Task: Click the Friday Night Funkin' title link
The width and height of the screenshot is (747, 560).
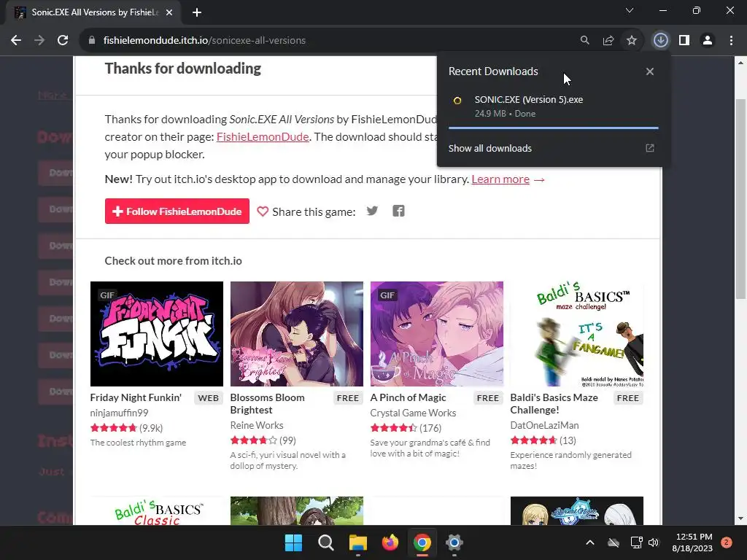Action: coord(136,397)
